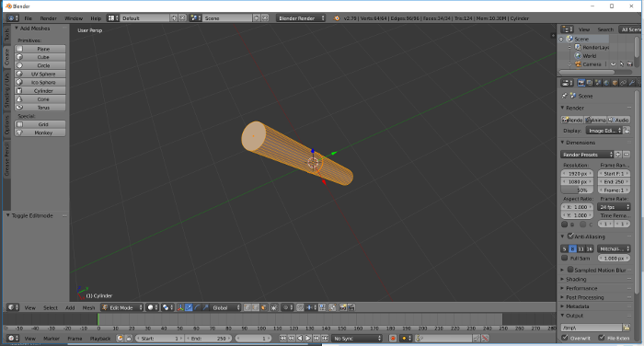Open the Render tab in Properties header
The image size is (644, 346).
[581, 83]
